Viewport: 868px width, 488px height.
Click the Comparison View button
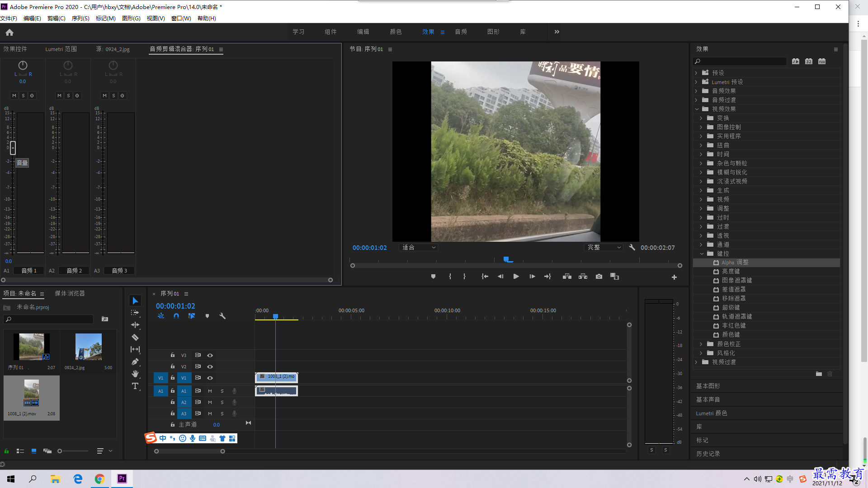pyautogui.click(x=615, y=277)
